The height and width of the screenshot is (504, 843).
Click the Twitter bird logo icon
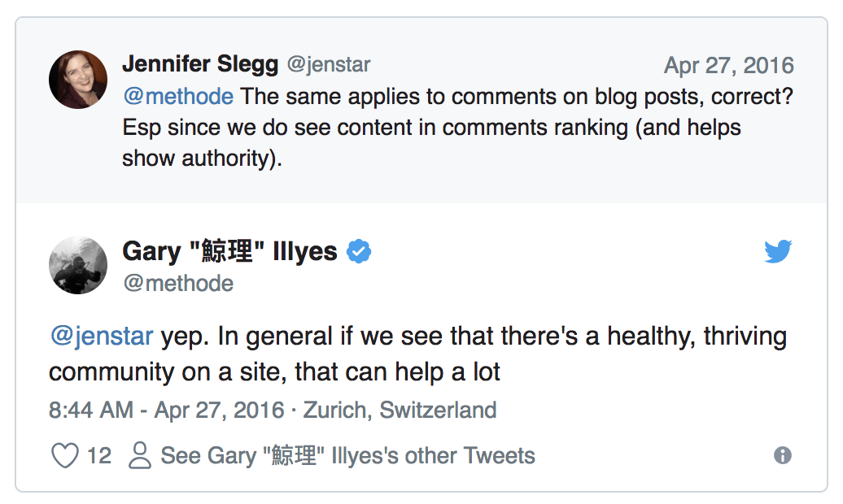[778, 252]
